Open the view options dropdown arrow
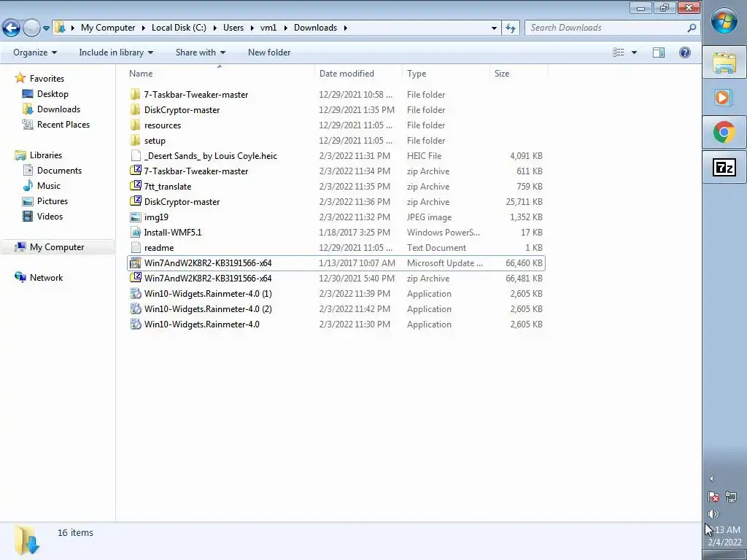 click(634, 52)
